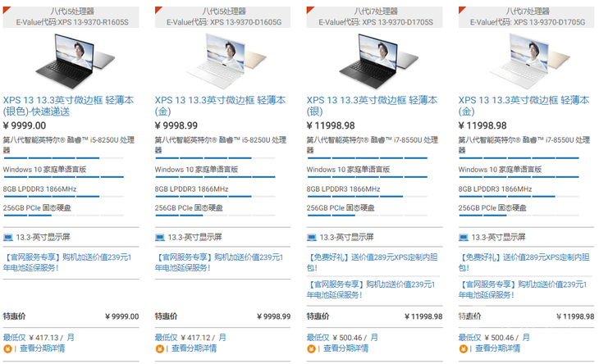Open 免费好礼 XPS sleeve offer in D1705S card
Image resolution: width=599 pixels, height=364 pixels.
[372, 262]
